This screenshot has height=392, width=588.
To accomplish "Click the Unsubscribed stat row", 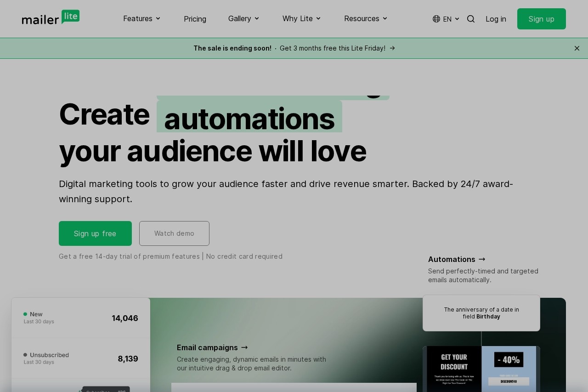I will pyautogui.click(x=81, y=358).
